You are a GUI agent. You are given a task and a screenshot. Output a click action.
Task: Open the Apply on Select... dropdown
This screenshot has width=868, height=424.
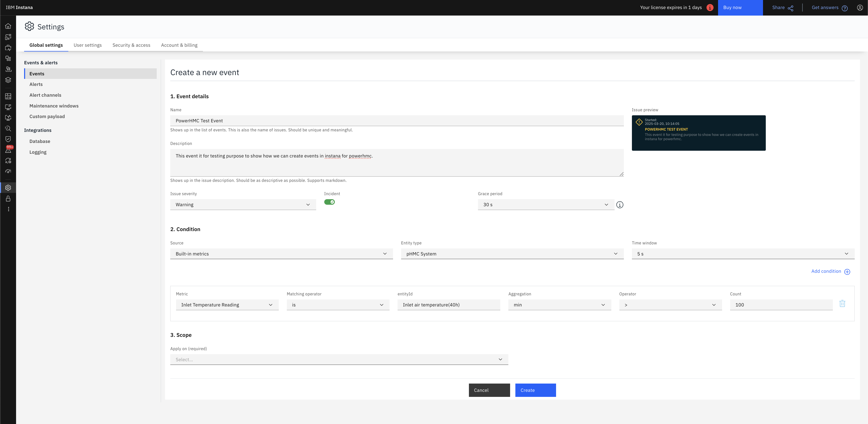pyautogui.click(x=339, y=360)
